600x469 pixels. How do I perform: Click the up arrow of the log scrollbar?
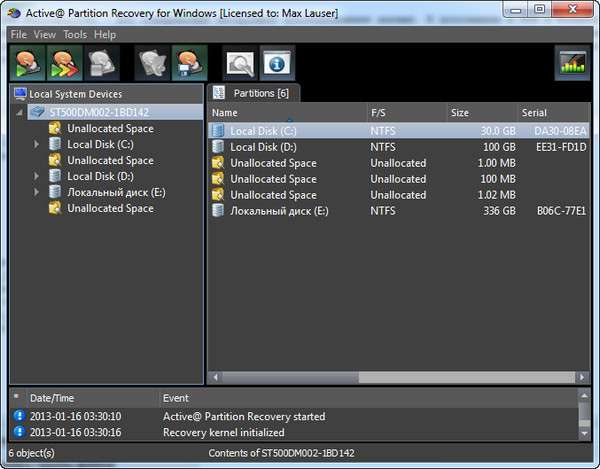click(x=584, y=396)
